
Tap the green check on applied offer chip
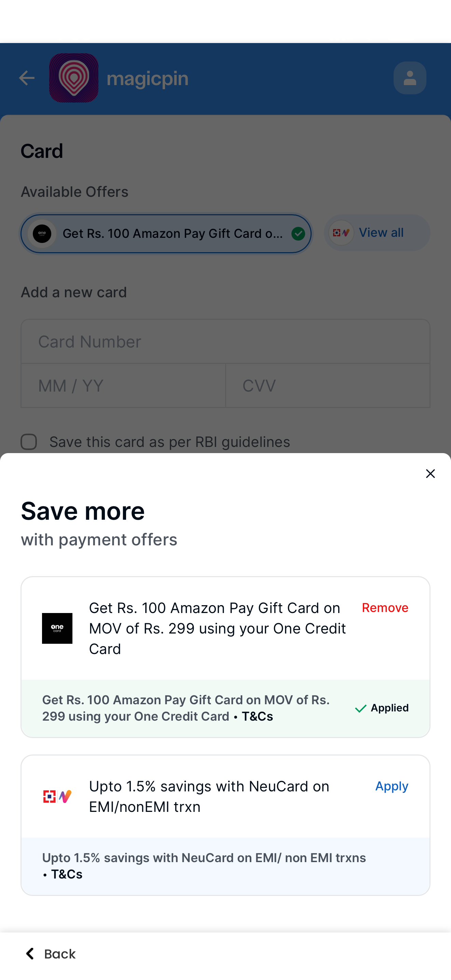click(298, 234)
